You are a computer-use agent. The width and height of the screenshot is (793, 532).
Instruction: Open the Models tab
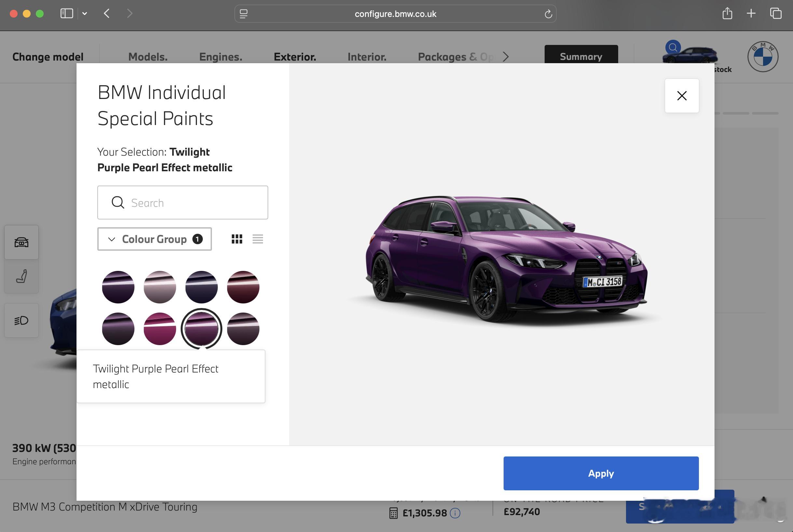click(148, 57)
